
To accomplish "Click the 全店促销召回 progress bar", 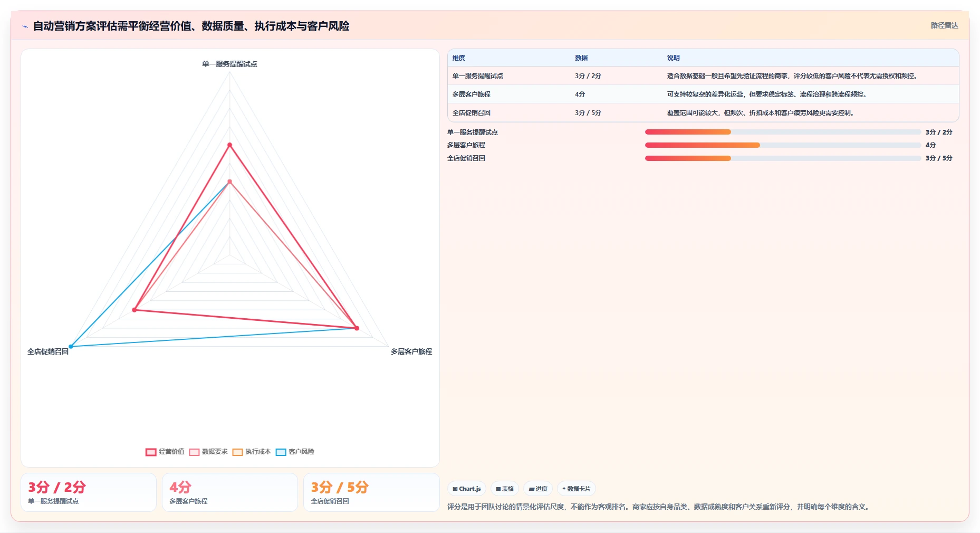I will [x=783, y=158].
